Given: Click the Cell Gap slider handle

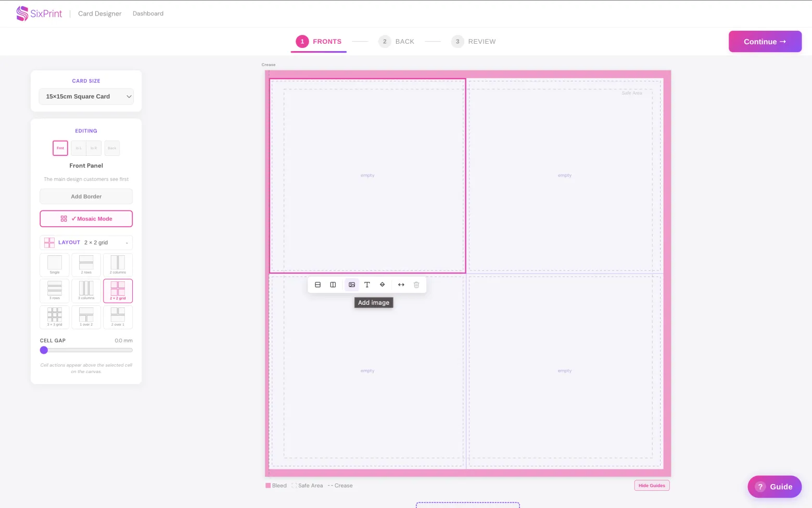Looking at the screenshot, I should point(44,350).
